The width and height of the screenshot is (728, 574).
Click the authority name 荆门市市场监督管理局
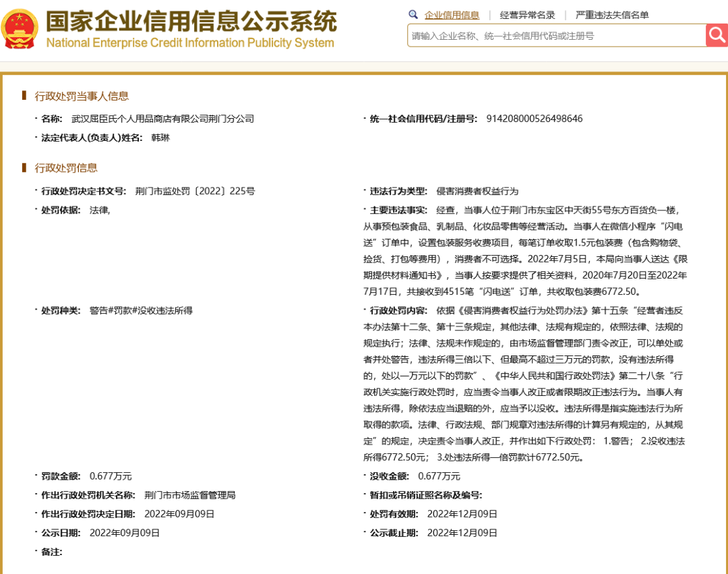coord(189,495)
